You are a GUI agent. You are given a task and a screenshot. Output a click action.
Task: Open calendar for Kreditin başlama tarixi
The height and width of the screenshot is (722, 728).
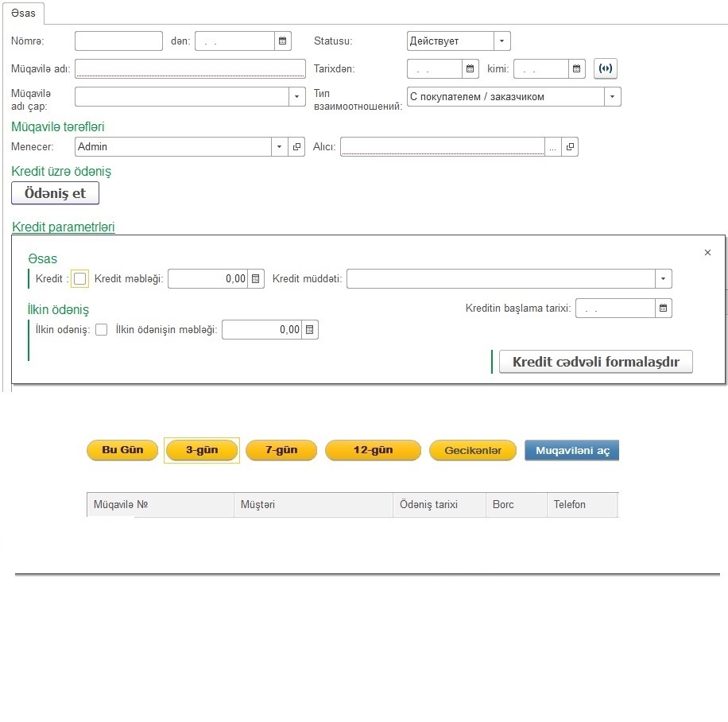(x=664, y=309)
